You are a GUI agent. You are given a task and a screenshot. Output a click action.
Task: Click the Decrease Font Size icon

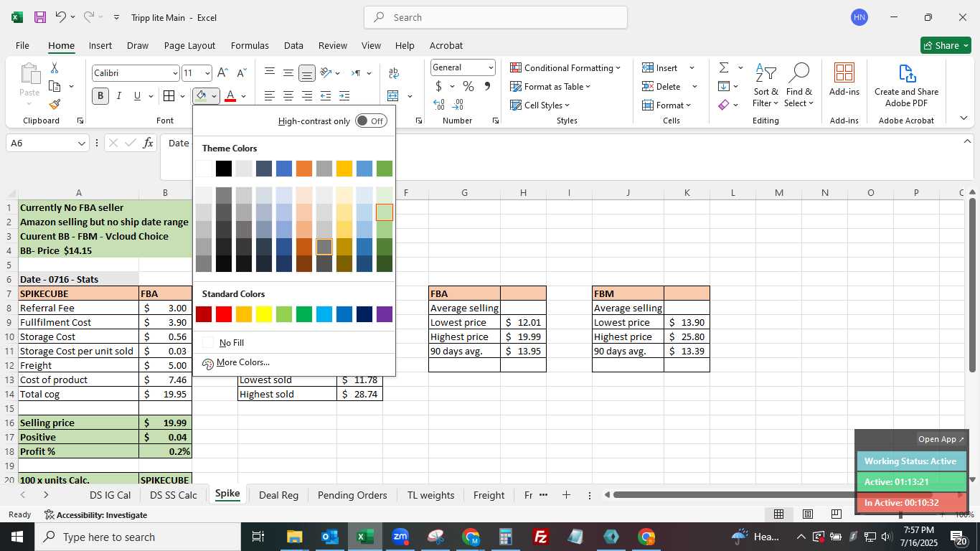[x=242, y=73]
